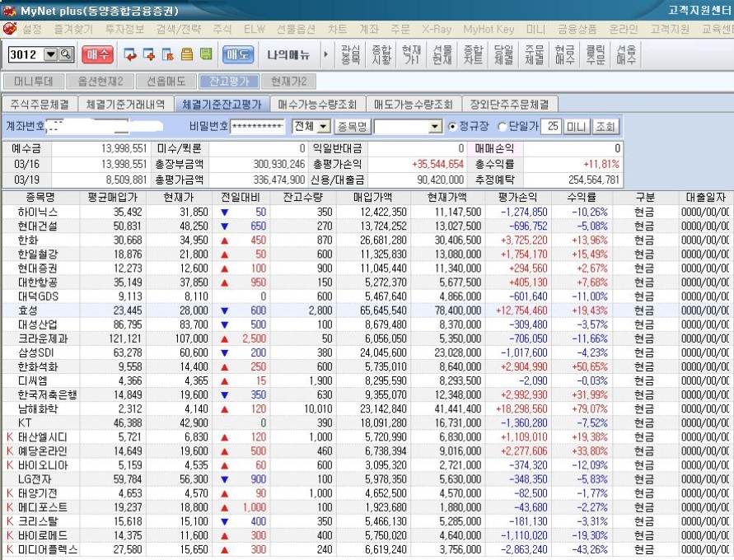Switch to the 매수가능수량조회 tab

pos(317,105)
